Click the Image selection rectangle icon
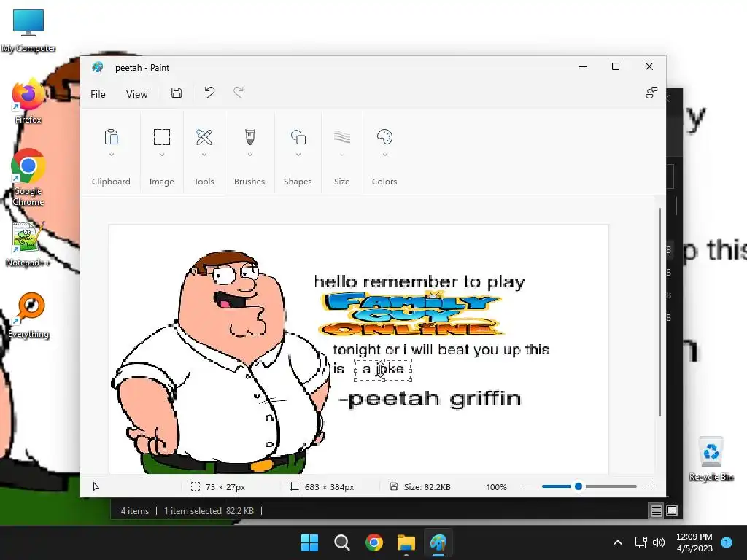Viewport: 747px width, 560px height. [161, 137]
